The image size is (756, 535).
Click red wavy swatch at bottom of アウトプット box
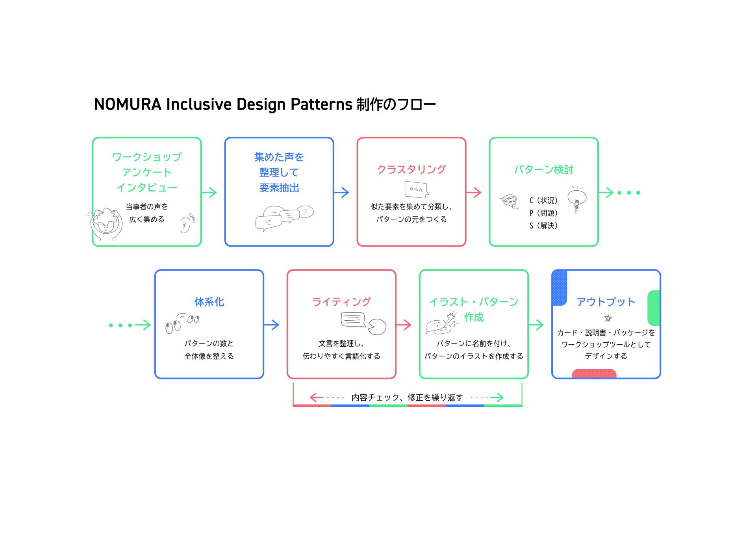594,373
